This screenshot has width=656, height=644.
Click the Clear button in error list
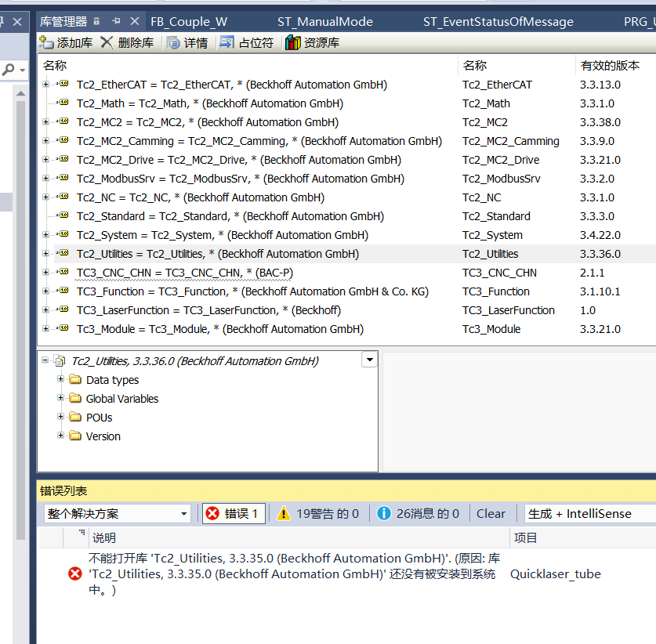[x=491, y=513]
